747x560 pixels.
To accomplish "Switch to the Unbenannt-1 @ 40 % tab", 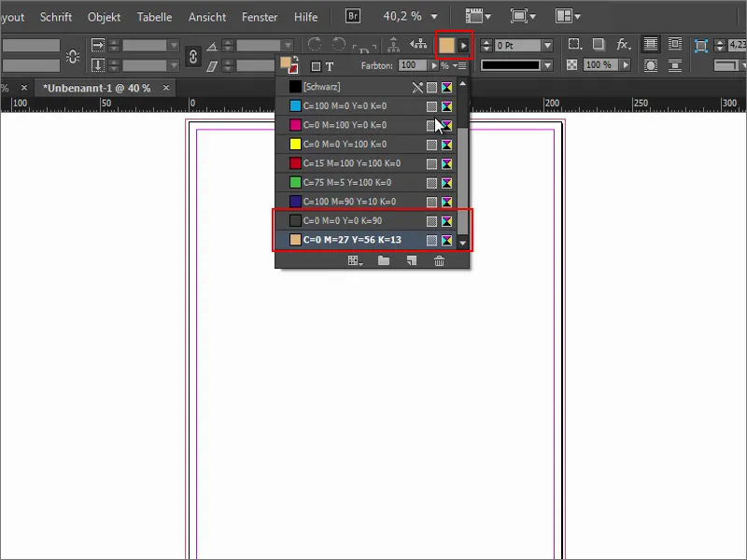I will pos(97,88).
